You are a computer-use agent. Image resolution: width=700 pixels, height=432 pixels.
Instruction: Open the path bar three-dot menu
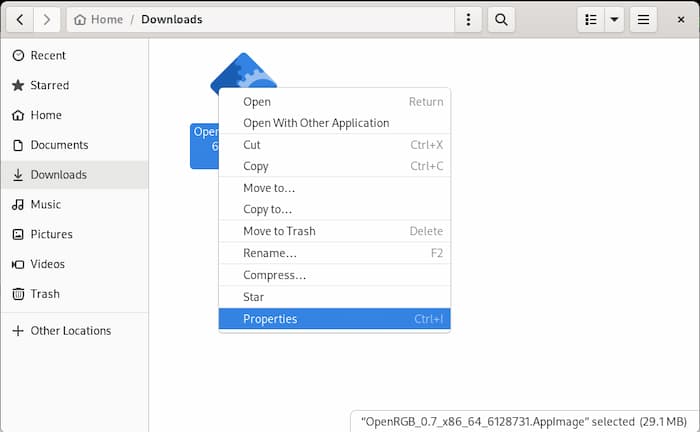pyautogui.click(x=468, y=20)
